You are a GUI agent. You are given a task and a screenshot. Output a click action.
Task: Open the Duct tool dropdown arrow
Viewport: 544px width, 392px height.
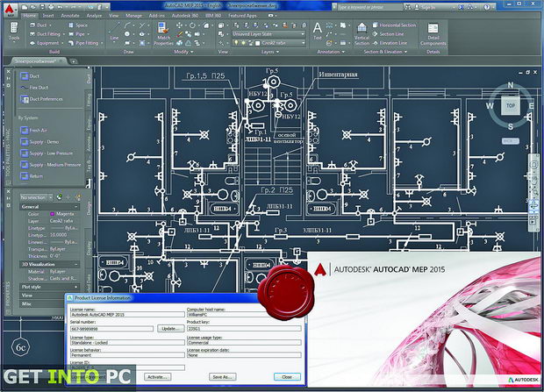(50, 25)
